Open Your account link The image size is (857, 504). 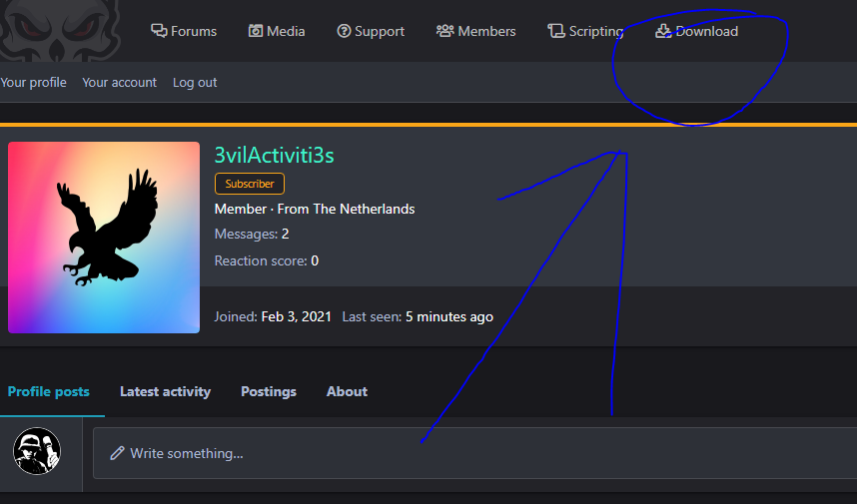[x=119, y=83]
